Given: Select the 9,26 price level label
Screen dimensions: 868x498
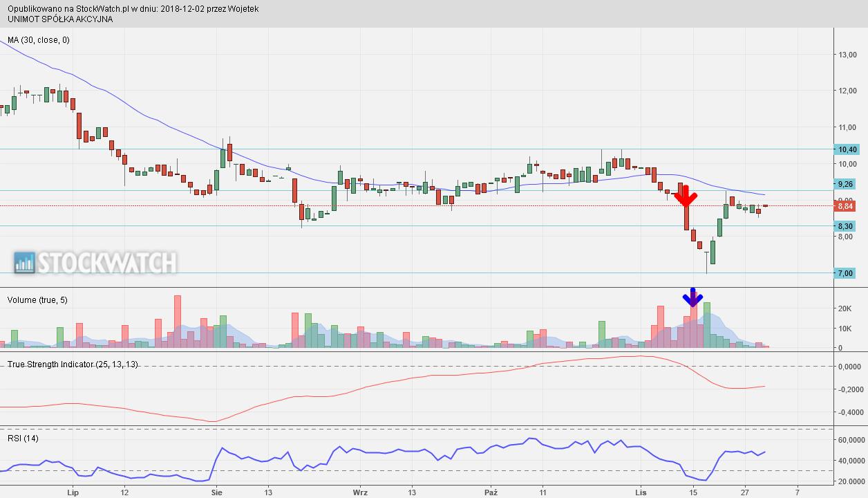Looking at the screenshot, I should click(845, 184).
